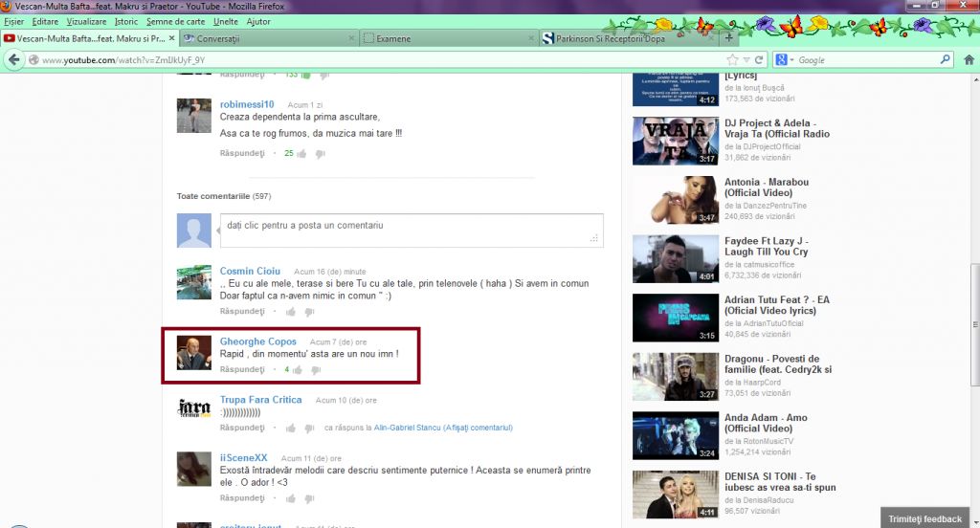980x528 pixels.
Task: Click Trimiteți feedback button
Action: click(925, 518)
